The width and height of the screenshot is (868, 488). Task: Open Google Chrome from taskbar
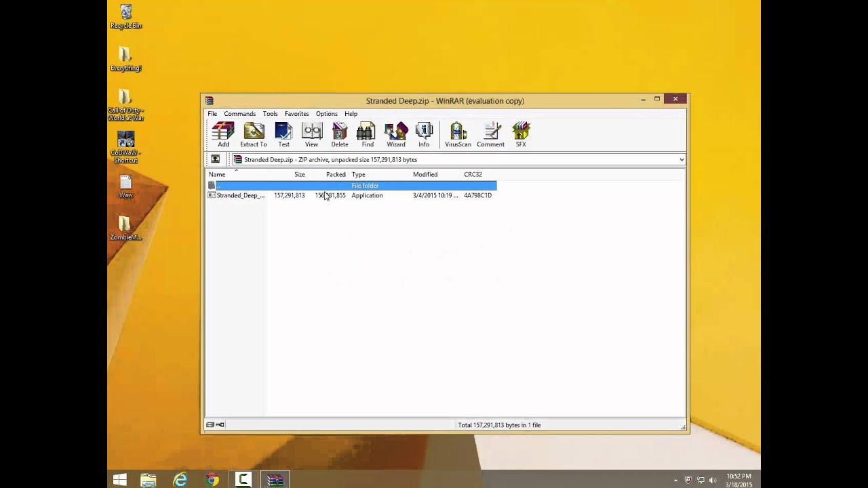pyautogui.click(x=212, y=480)
